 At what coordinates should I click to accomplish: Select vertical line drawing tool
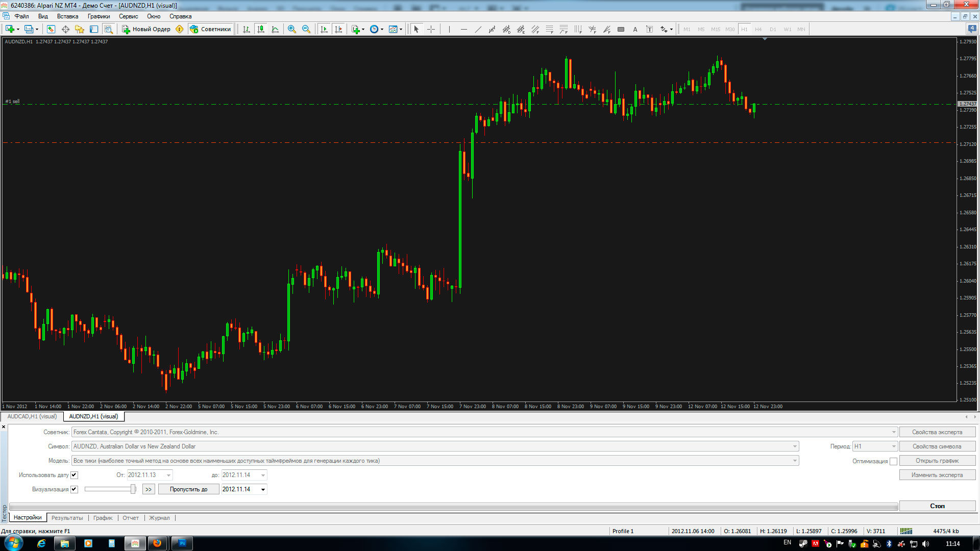click(449, 29)
